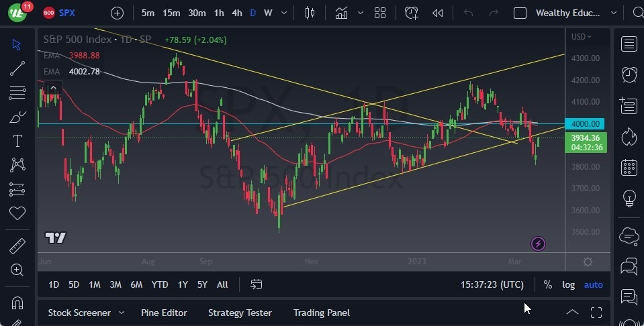
Task: Open the user profile avatar menu
Action: click(17, 12)
